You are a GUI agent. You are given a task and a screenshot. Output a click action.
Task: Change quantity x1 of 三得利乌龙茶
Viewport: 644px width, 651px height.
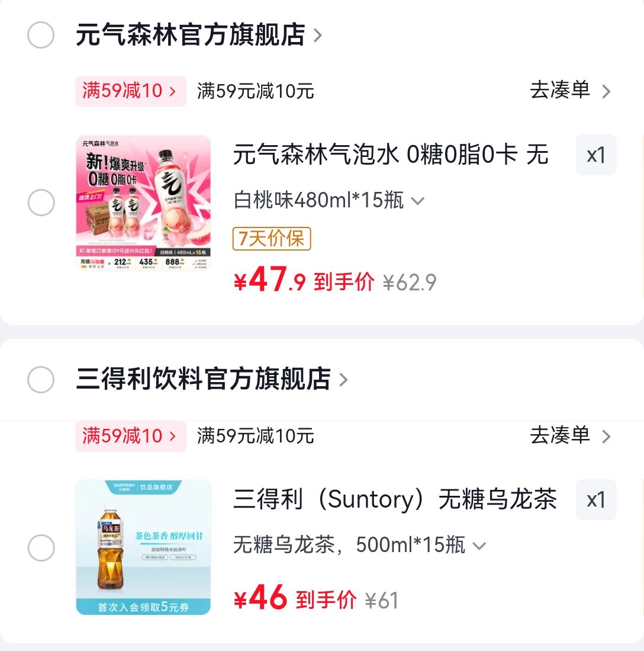[x=596, y=500]
